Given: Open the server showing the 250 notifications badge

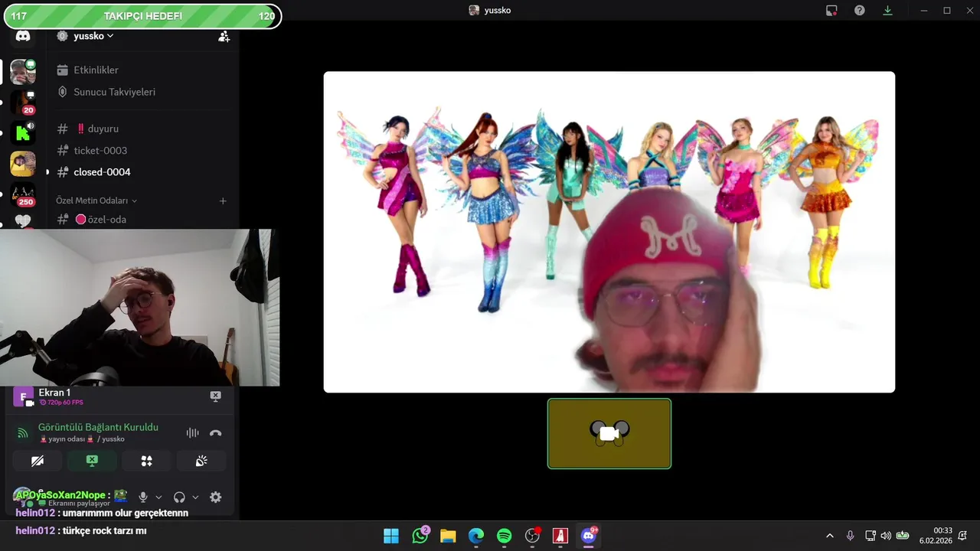Looking at the screenshot, I should pyautogui.click(x=22, y=194).
